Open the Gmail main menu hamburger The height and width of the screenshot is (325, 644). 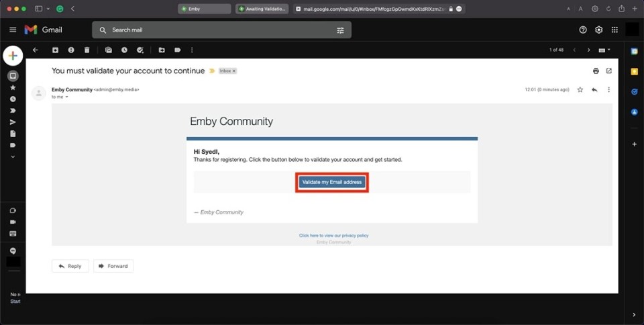coord(13,30)
